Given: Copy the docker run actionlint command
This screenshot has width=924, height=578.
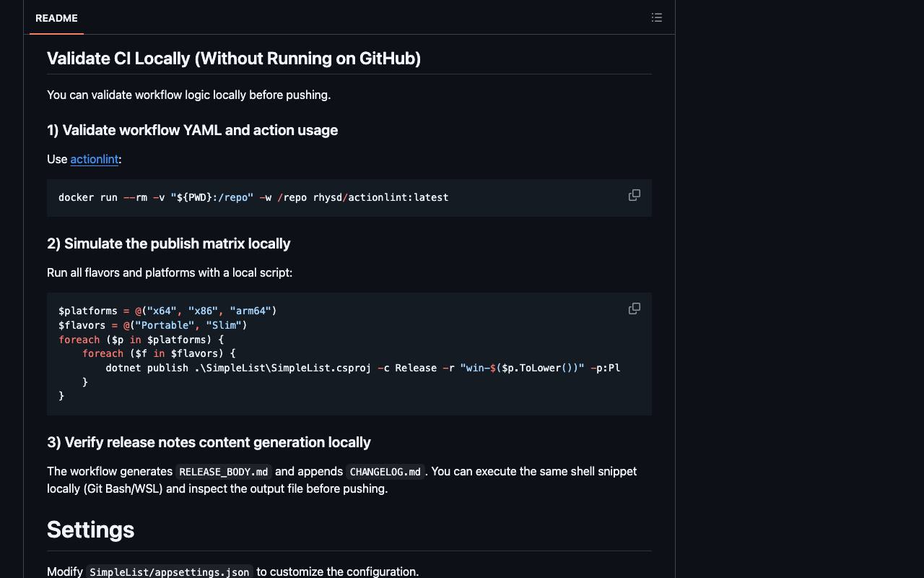Looking at the screenshot, I should [635, 196].
